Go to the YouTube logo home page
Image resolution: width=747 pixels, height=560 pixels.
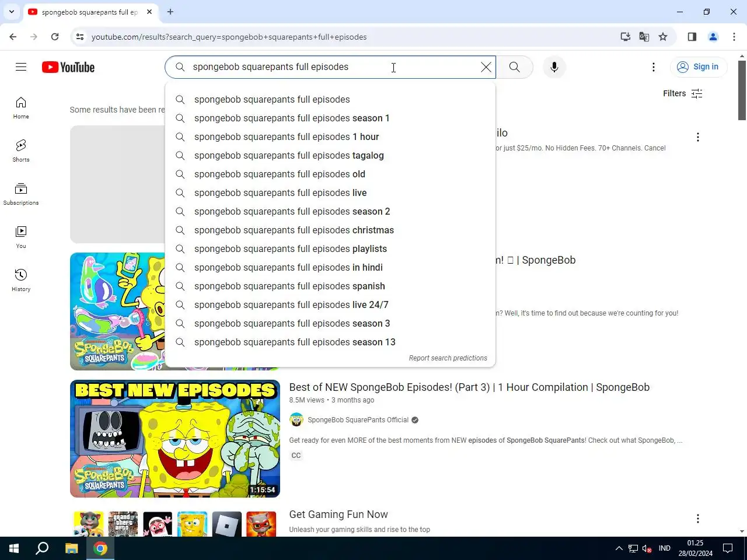pyautogui.click(x=68, y=67)
